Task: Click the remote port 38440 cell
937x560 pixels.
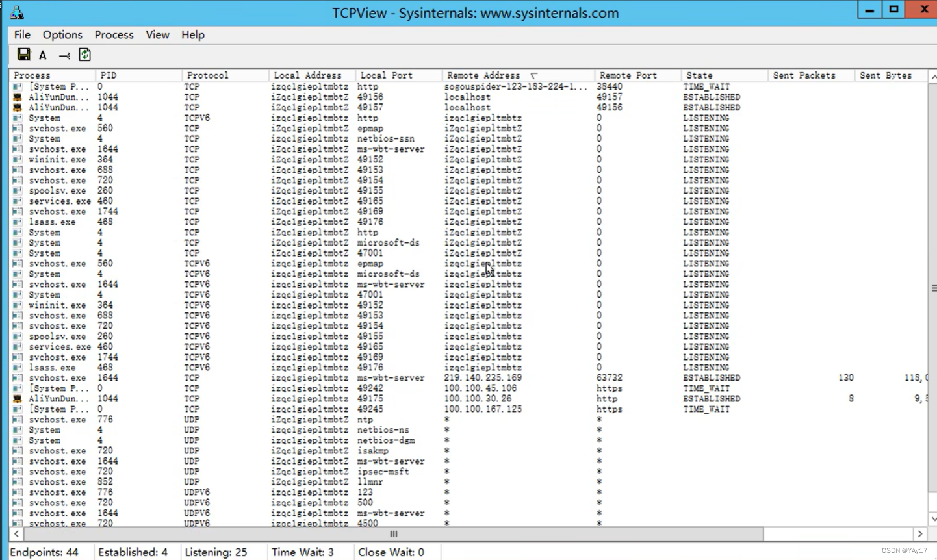Action: click(x=610, y=87)
